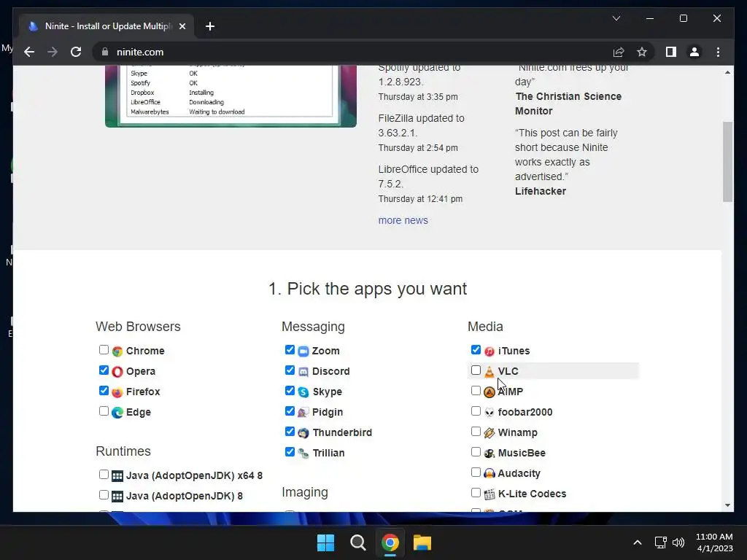The width and height of the screenshot is (747, 560).
Task: Click the Ninite installer screenshot thumbnail
Action: pyautogui.click(x=231, y=96)
